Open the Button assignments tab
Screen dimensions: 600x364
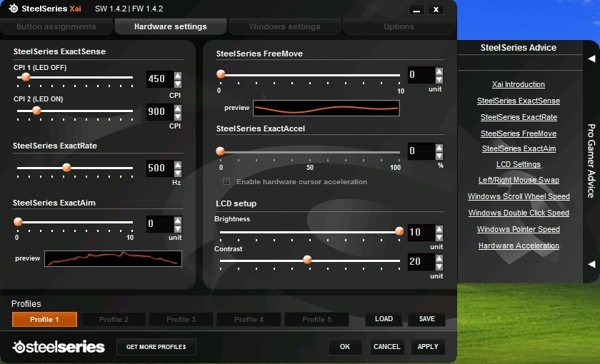pyautogui.click(x=56, y=27)
